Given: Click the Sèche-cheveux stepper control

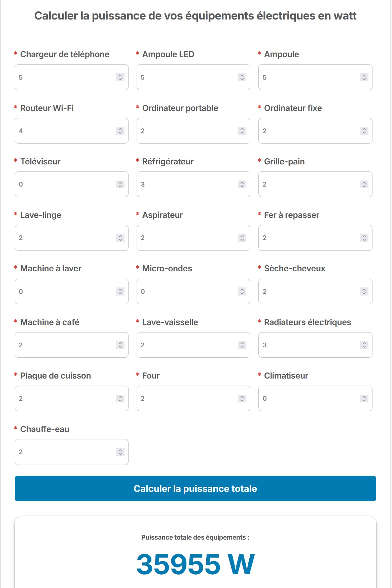Looking at the screenshot, I should pos(364,291).
